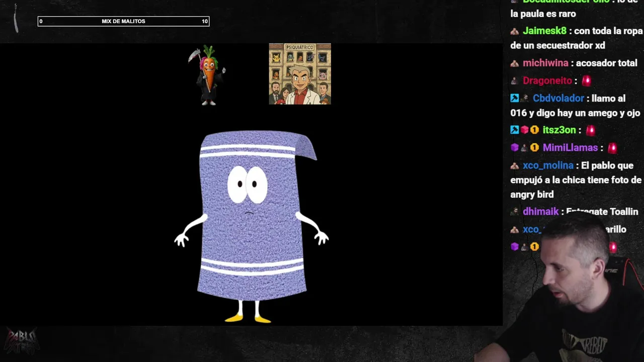Image resolution: width=644 pixels, height=362 pixels.
Task: Open michiwina username in chat
Action: [545, 63]
